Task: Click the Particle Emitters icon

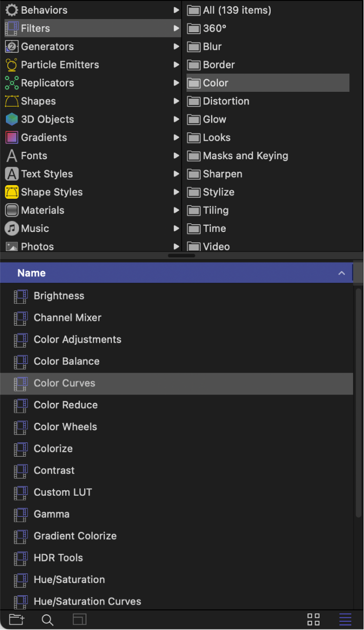Action: click(11, 64)
